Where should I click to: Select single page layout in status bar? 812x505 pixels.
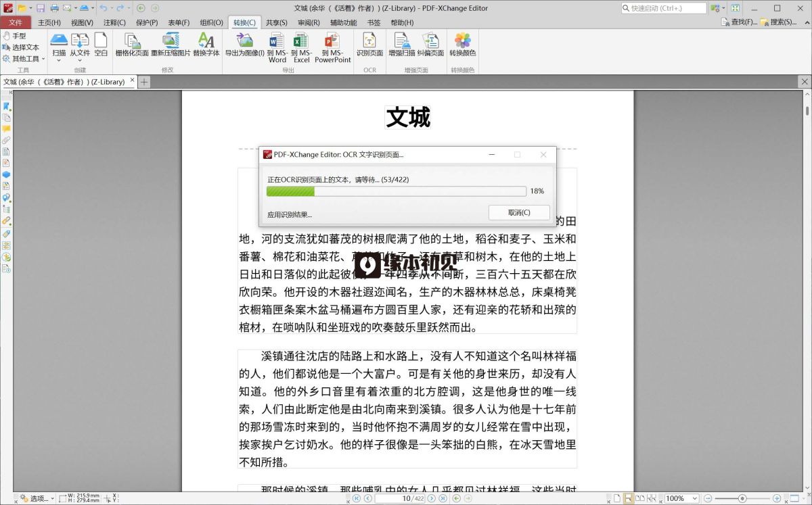tap(617, 498)
